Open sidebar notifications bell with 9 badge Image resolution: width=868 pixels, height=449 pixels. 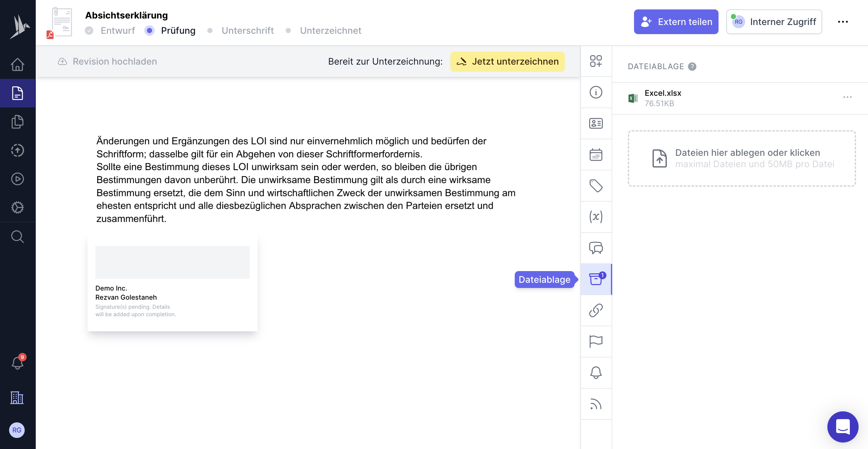click(x=18, y=363)
